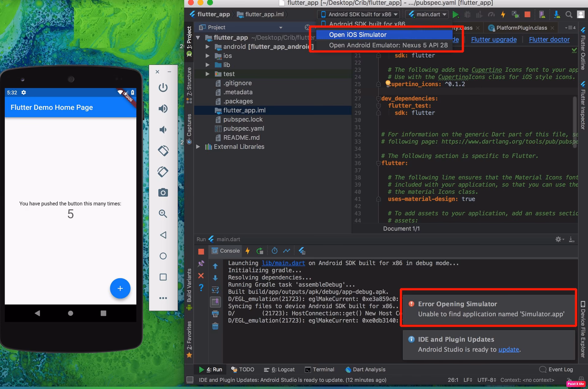This screenshot has height=389, width=588.
Task: Click emulator rotate left icon
Action: [x=163, y=150]
